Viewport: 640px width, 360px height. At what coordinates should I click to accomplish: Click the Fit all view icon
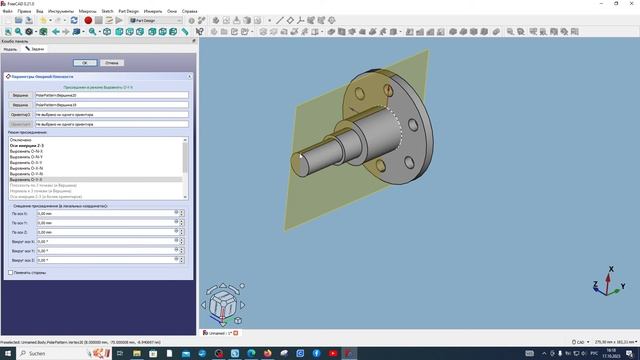[8, 31]
